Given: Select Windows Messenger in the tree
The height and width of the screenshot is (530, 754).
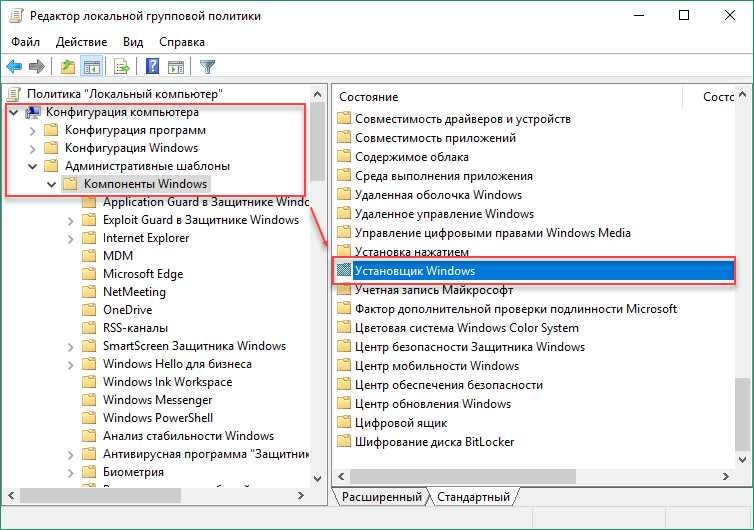Looking at the screenshot, I should click(x=157, y=400).
